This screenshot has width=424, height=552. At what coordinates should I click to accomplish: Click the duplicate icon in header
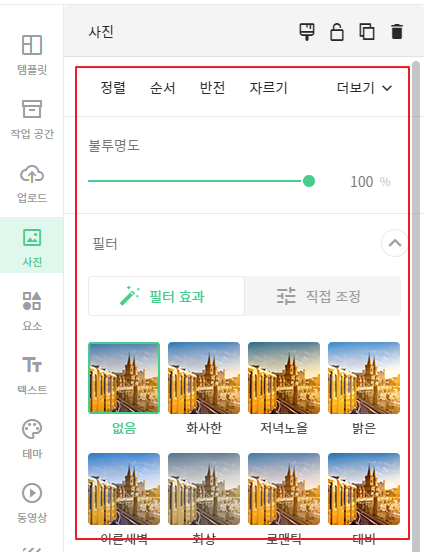click(x=367, y=32)
